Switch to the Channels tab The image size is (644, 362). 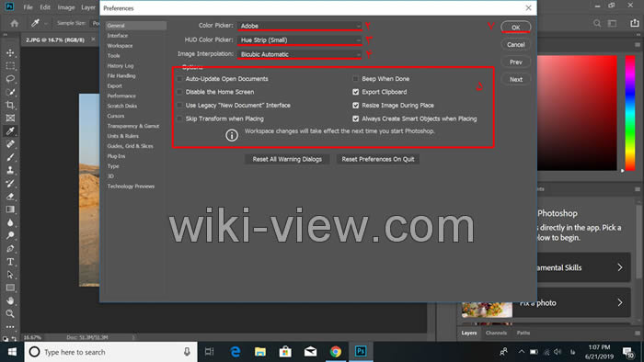click(x=496, y=333)
